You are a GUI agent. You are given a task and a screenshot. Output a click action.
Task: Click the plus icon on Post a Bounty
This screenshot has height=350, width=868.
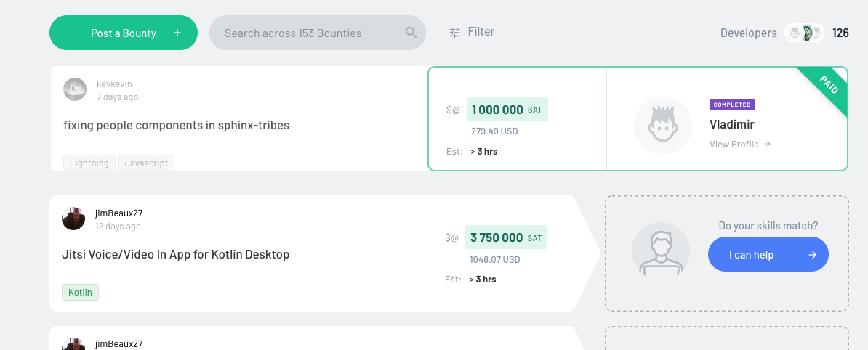tap(177, 33)
